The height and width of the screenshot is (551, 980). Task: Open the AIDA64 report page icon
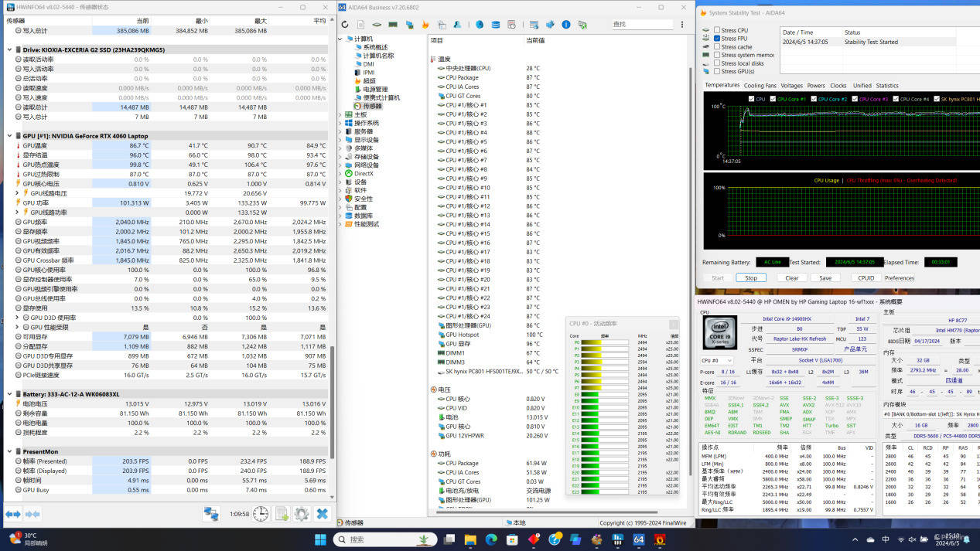tap(360, 25)
